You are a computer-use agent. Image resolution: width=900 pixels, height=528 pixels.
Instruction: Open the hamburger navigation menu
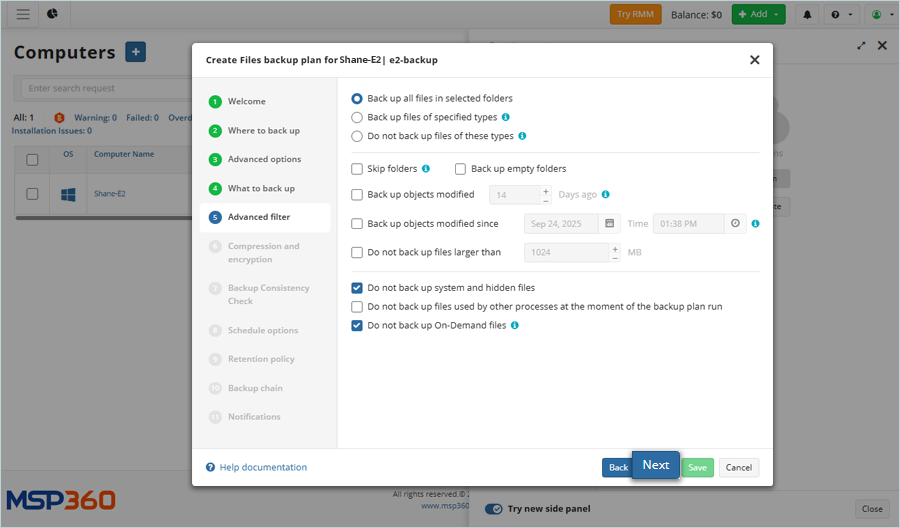click(x=23, y=14)
